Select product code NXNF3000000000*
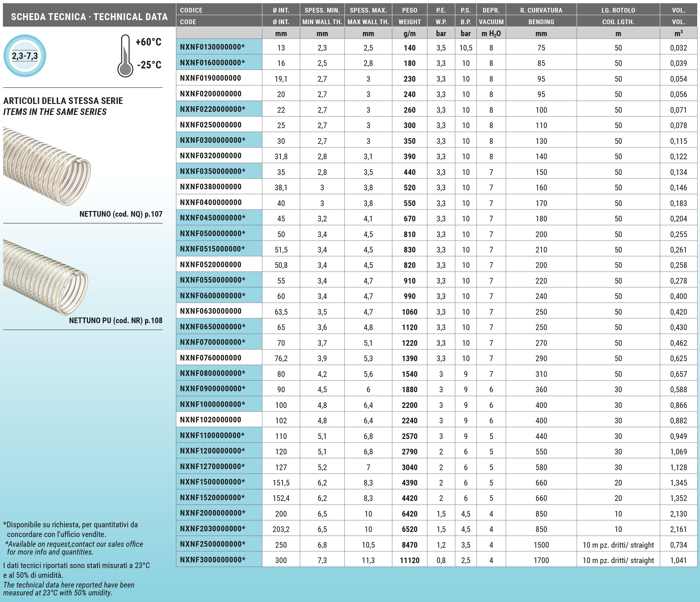The image size is (700, 602). (212, 560)
